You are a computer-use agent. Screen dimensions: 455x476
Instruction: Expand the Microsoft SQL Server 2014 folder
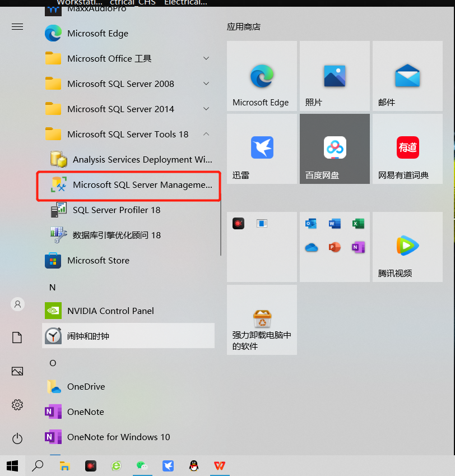point(128,109)
